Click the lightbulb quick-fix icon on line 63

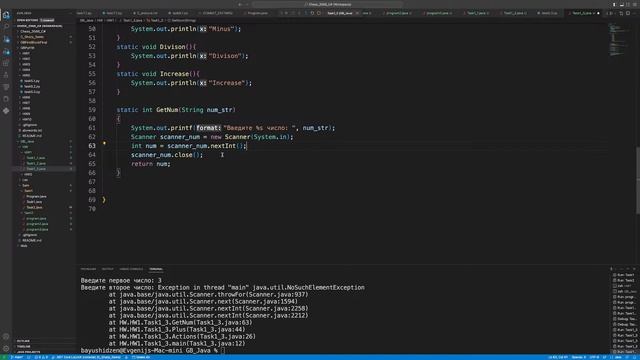(104, 143)
